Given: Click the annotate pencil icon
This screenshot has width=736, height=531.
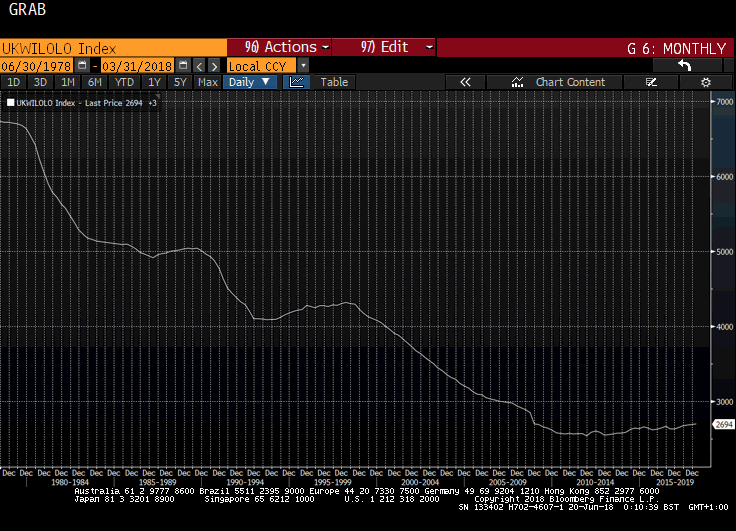Looking at the screenshot, I should 652,82.
